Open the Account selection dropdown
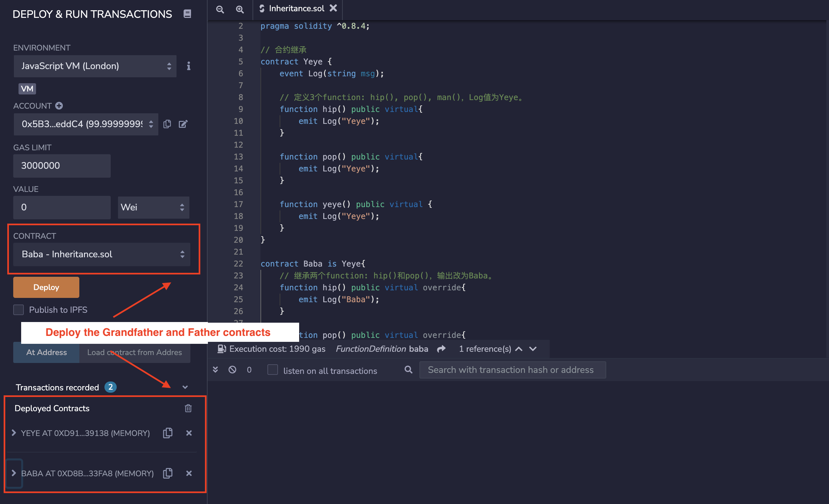 (86, 124)
